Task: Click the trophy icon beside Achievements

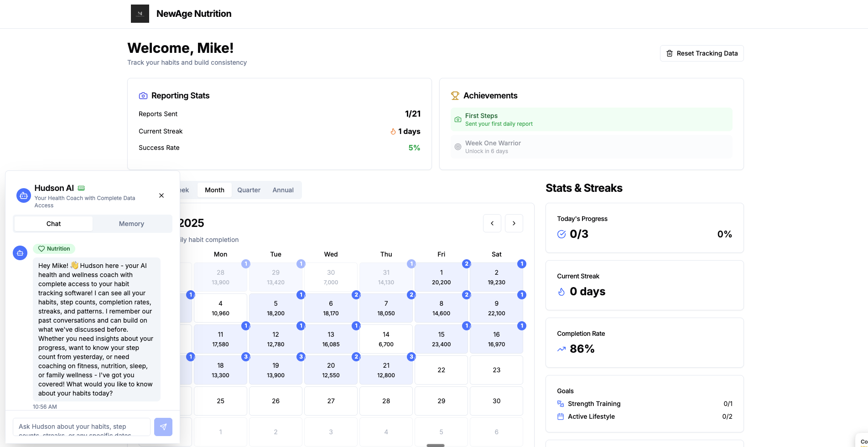Action: pyautogui.click(x=455, y=96)
